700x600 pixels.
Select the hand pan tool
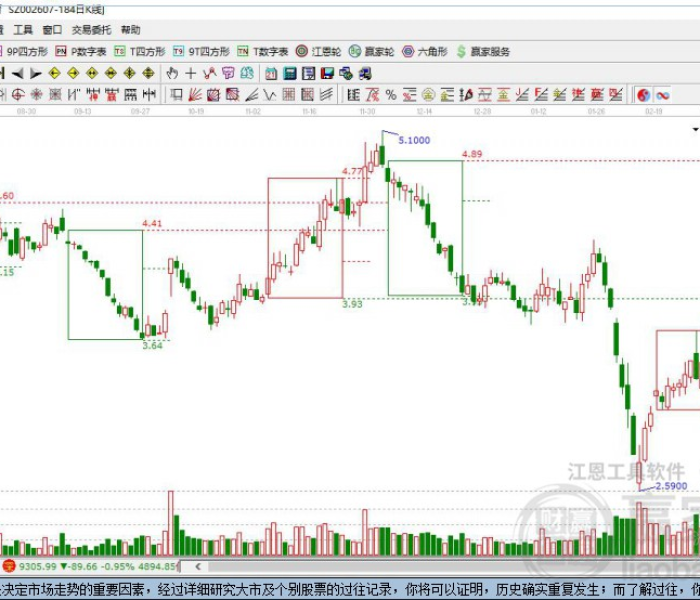(171, 73)
